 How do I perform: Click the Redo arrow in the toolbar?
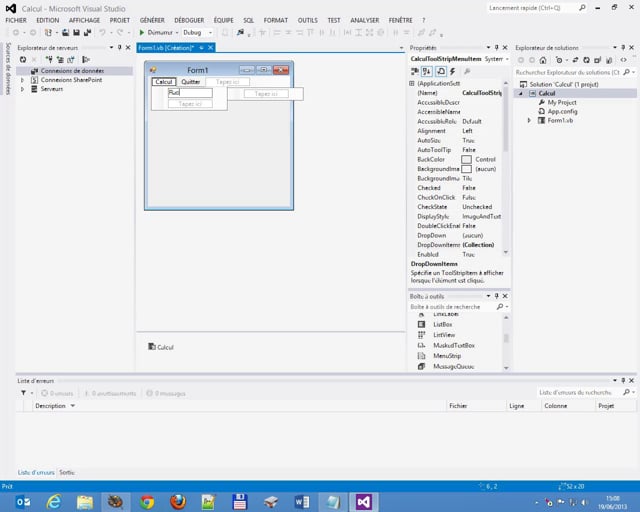click(x=120, y=32)
